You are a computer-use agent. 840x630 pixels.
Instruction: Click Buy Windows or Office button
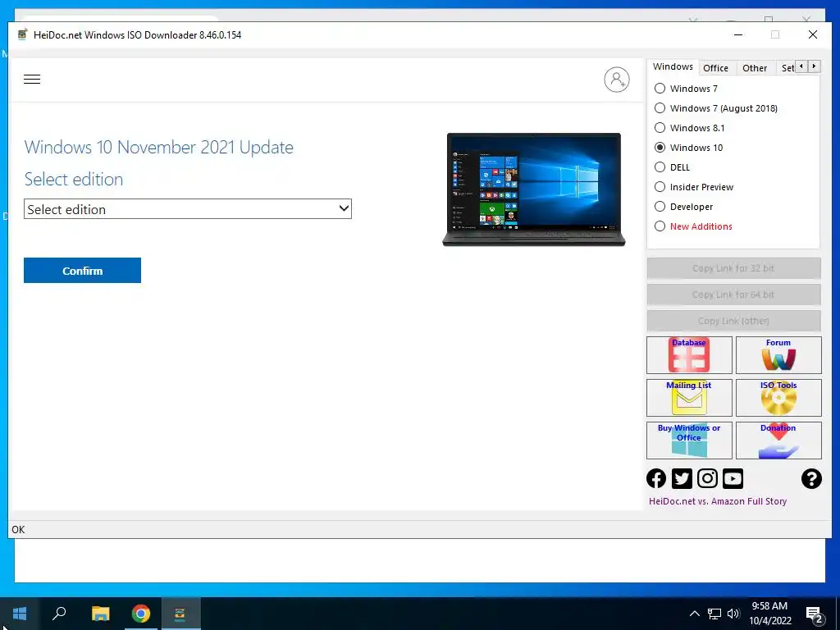click(689, 441)
